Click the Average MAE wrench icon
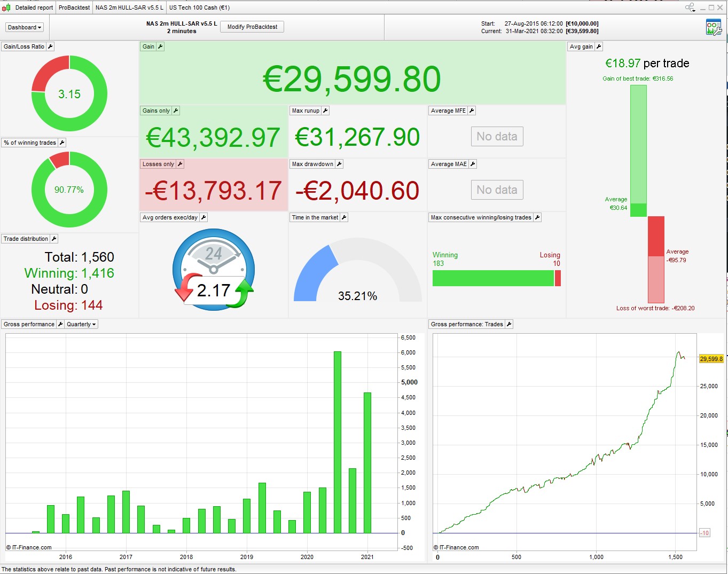This screenshot has height=574, width=728. point(473,164)
